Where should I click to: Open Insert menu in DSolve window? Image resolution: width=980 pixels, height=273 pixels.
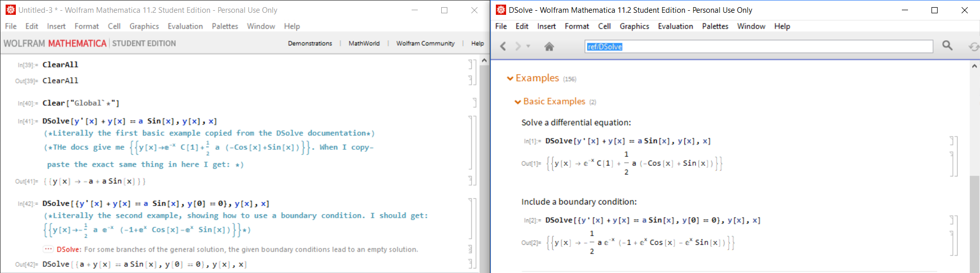(x=546, y=26)
